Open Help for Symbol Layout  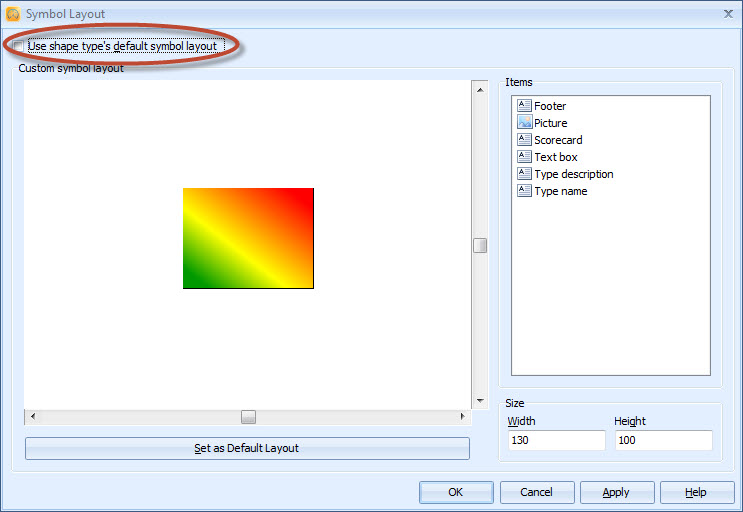click(x=697, y=492)
